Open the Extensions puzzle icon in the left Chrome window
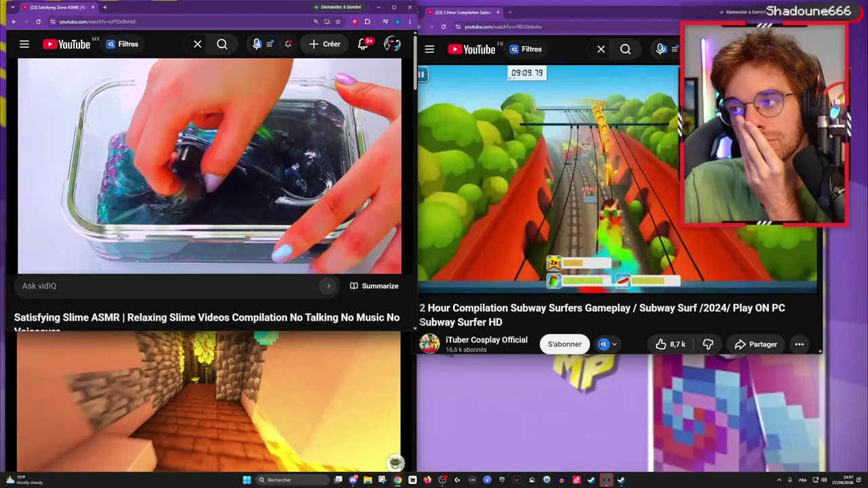Screen dimensions: 868x488 point(368,22)
